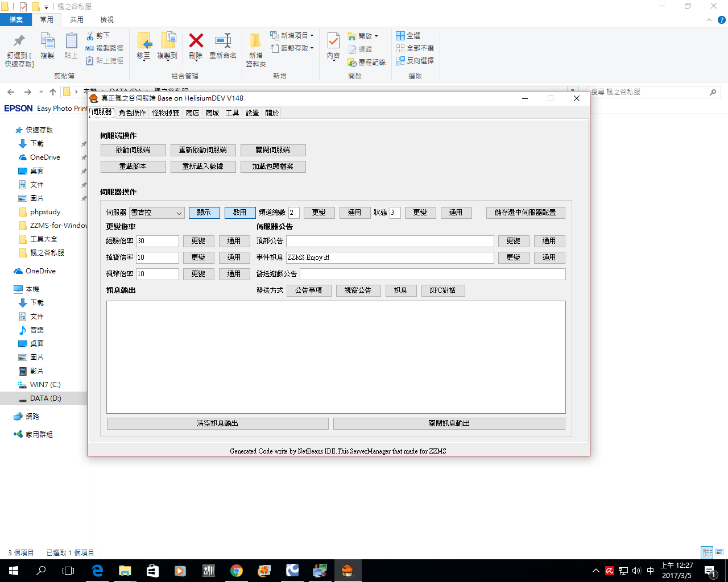The width and height of the screenshot is (728, 582).
Task: Open the server (伺服器) selection combo box
Action: 157,213
